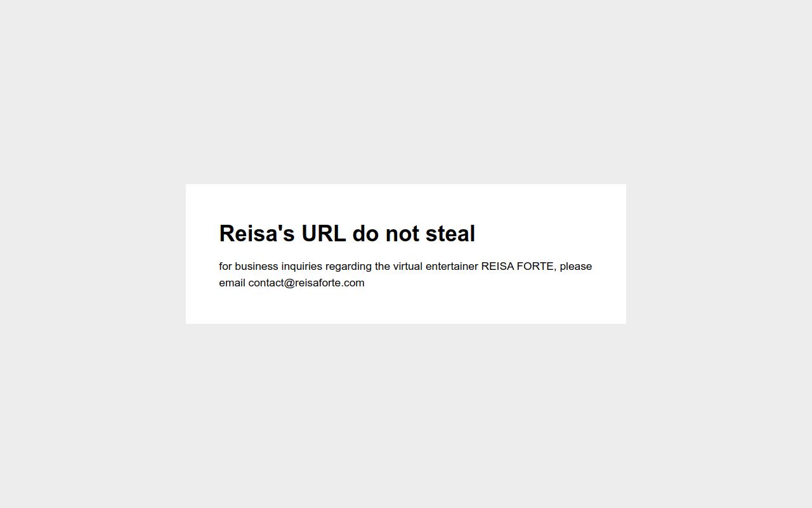Click the word "email" before the address
The height and width of the screenshot is (508, 812).
point(232,283)
